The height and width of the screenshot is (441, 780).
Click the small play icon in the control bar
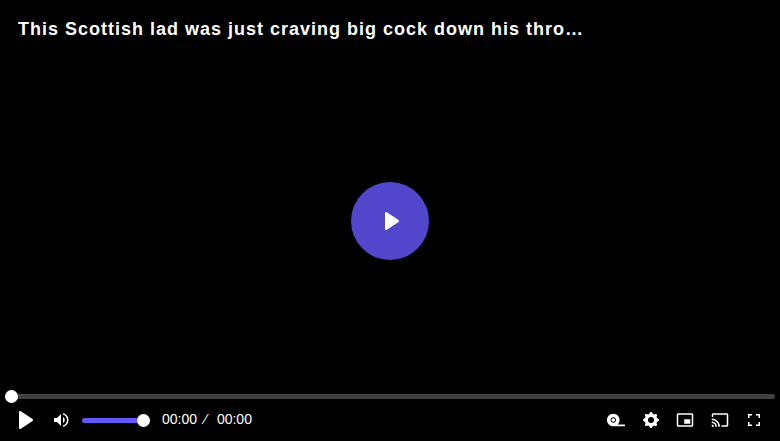(25, 420)
